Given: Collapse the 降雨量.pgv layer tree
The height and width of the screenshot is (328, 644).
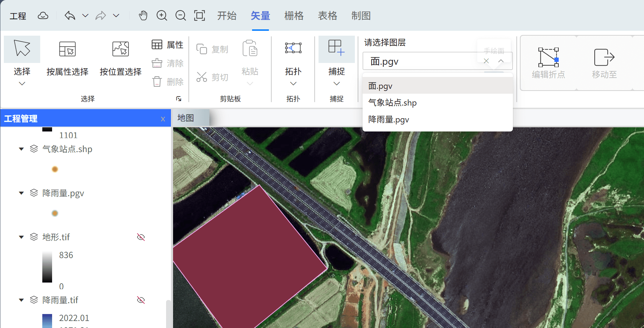Looking at the screenshot, I should click(x=21, y=193).
